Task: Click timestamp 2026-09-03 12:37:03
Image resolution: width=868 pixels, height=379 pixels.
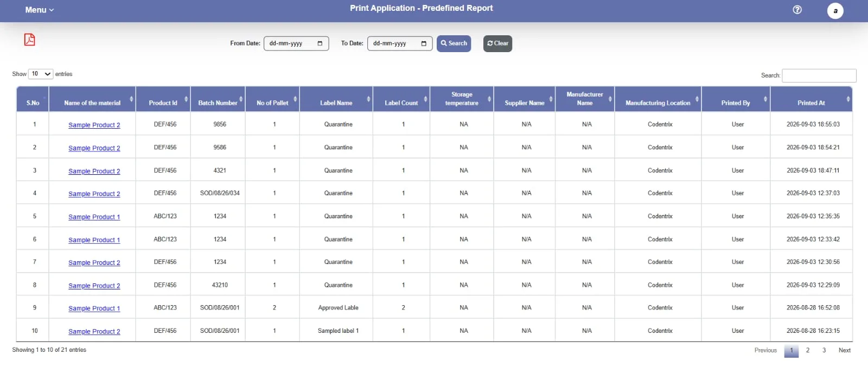Action: 813,193
